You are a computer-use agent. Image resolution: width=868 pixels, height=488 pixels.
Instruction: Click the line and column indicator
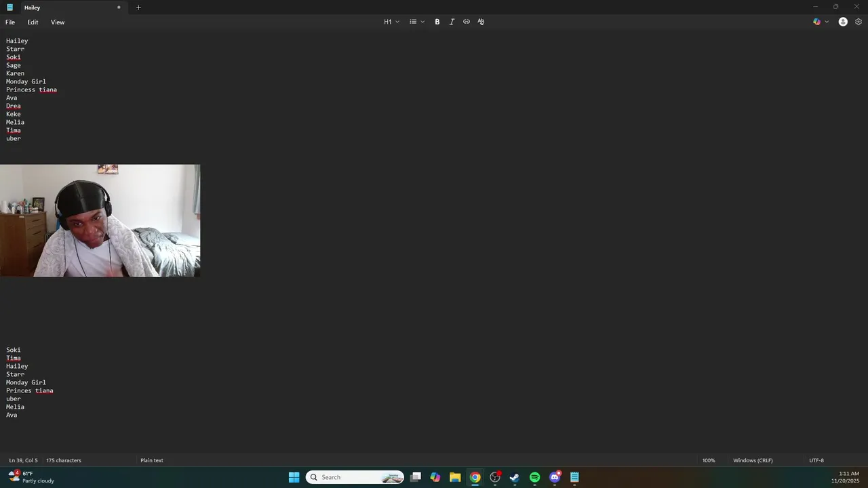coord(23,460)
